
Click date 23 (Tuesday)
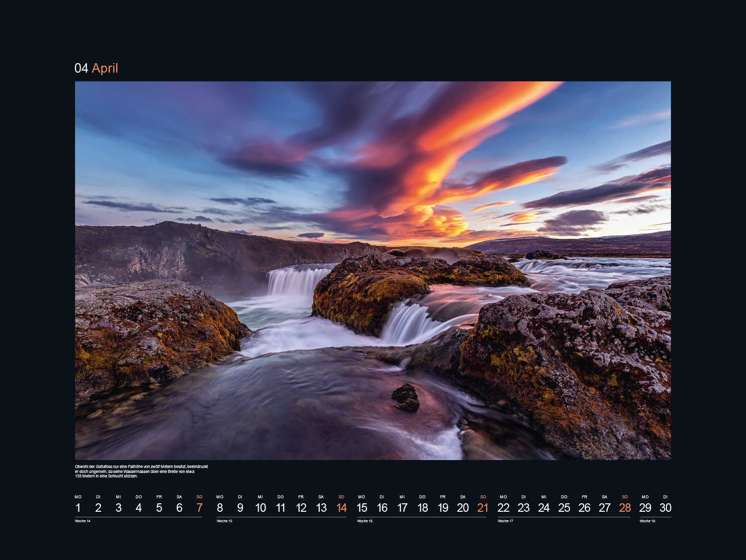click(x=523, y=508)
